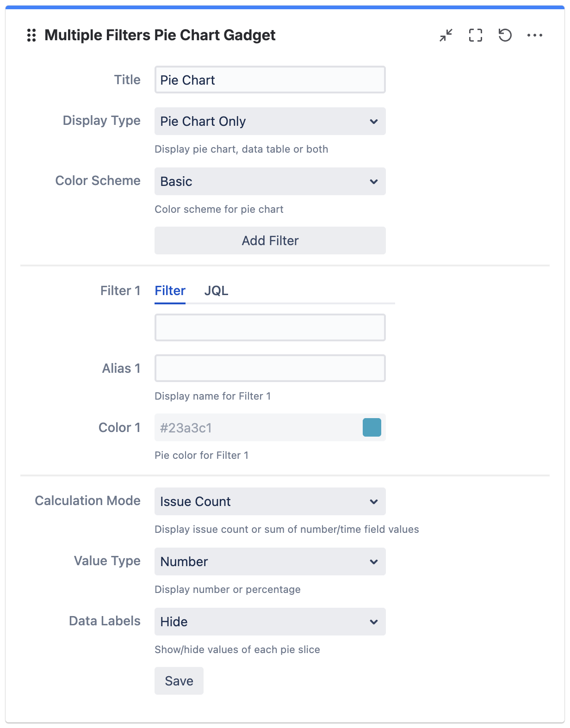
Task: Refresh the gadget with the reload icon
Action: coord(505,35)
